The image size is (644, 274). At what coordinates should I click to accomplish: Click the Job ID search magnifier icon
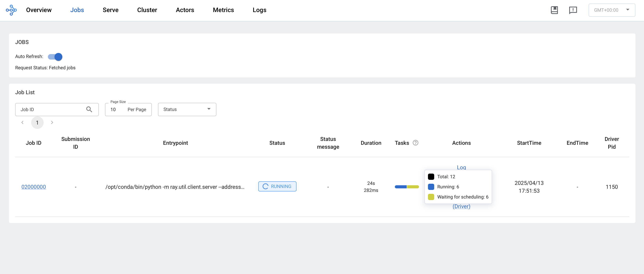89,109
